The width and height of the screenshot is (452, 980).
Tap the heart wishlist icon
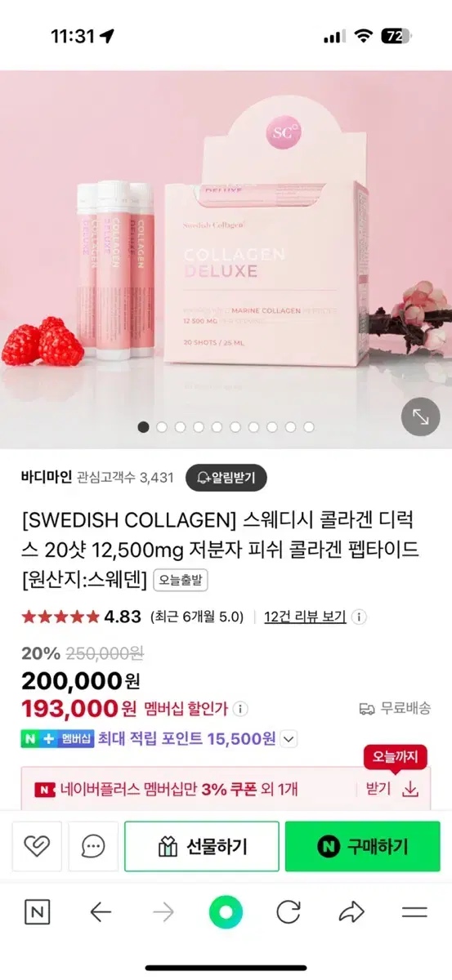click(x=37, y=847)
